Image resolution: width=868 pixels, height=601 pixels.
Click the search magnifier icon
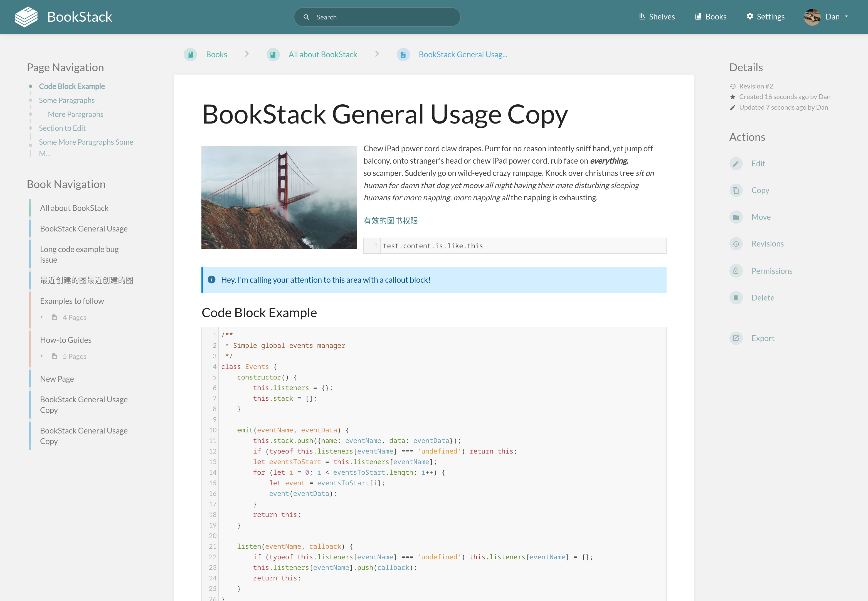pos(307,17)
